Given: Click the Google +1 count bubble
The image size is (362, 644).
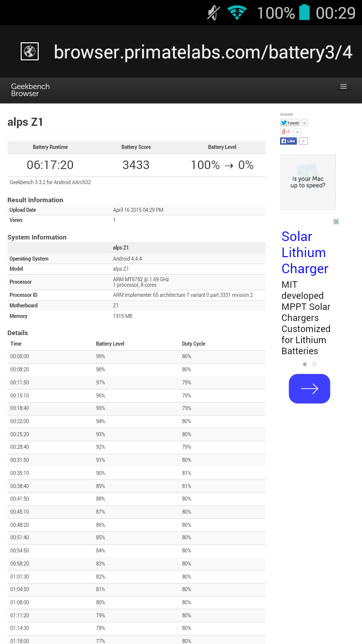Looking at the screenshot, I should coord(297,132).
